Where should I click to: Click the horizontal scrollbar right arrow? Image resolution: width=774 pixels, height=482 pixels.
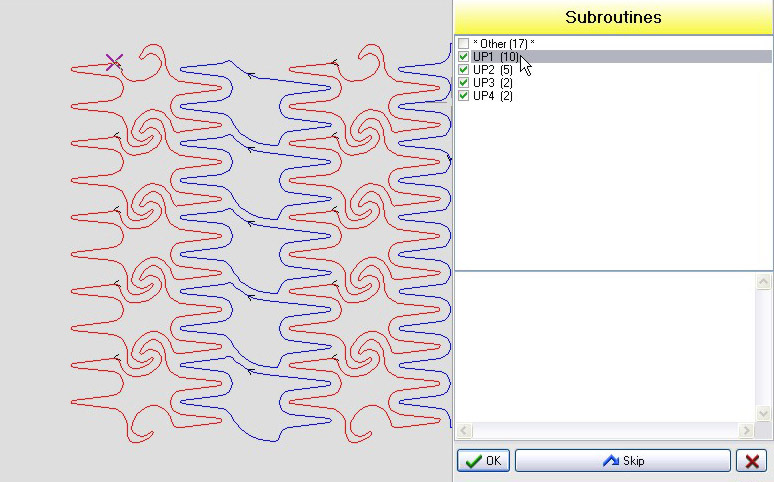point(746,431)
